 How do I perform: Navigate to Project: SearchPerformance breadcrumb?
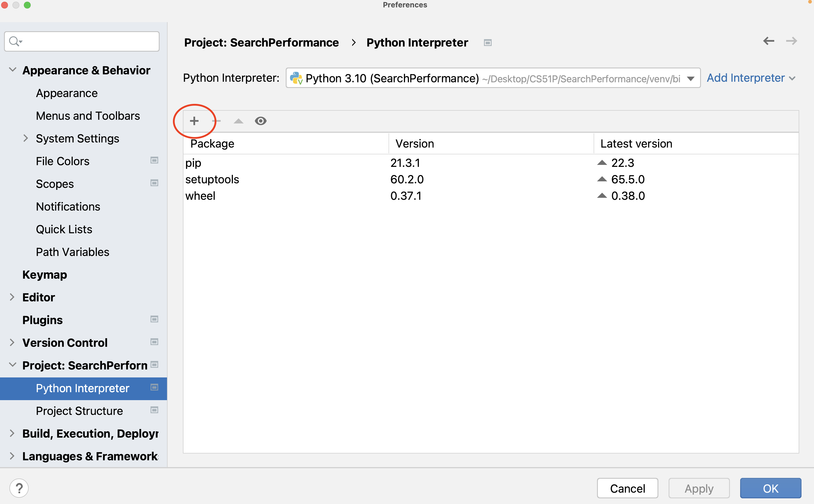click(262, 42)
